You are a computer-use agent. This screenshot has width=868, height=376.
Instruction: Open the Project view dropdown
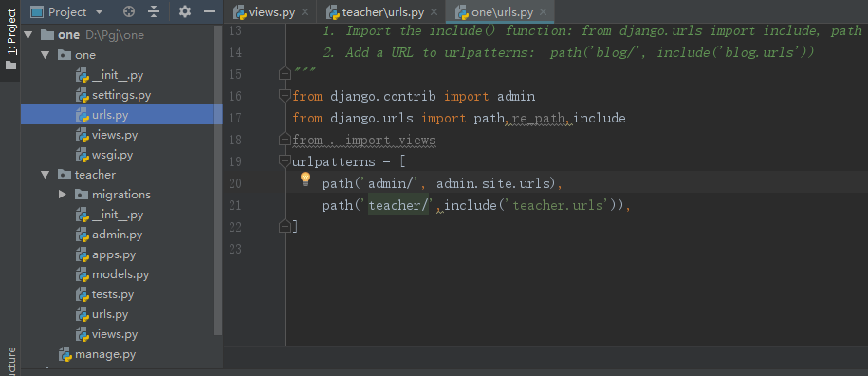pos(99,11)
